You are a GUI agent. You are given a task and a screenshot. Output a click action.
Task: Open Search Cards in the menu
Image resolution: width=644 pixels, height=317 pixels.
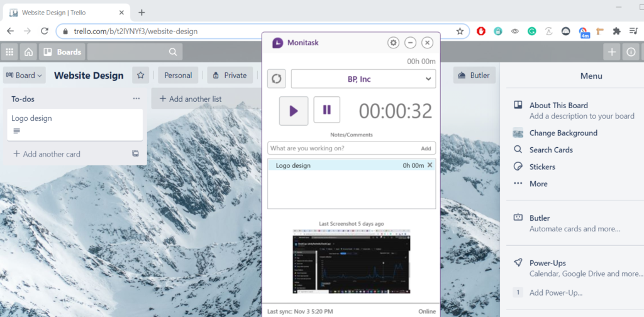(551, 150)
